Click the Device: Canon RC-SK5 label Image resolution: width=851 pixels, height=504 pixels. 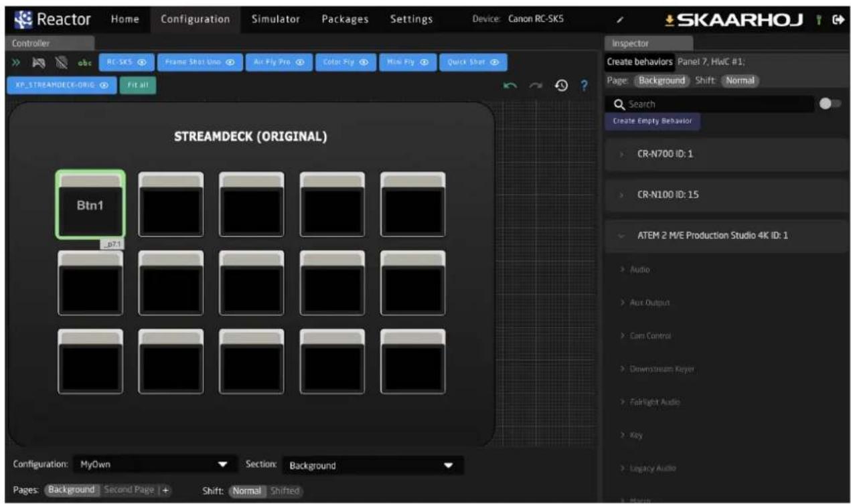coord(518,19)
